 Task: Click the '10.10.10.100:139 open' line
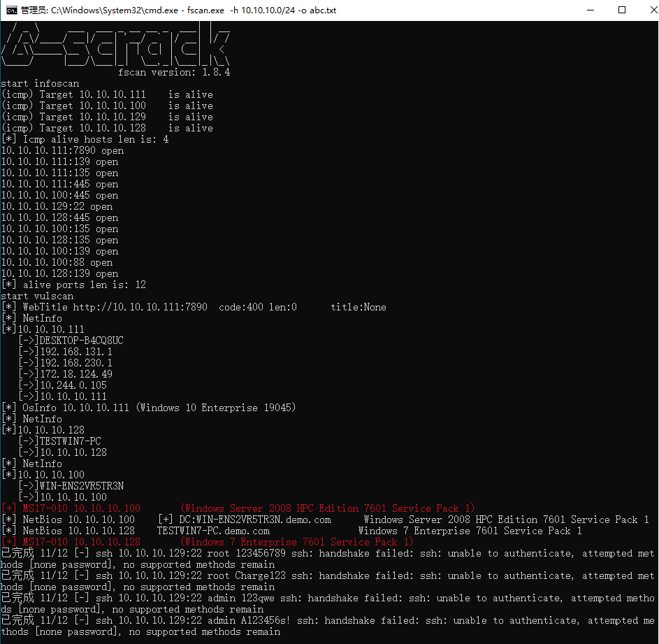[x=59, y=251]
